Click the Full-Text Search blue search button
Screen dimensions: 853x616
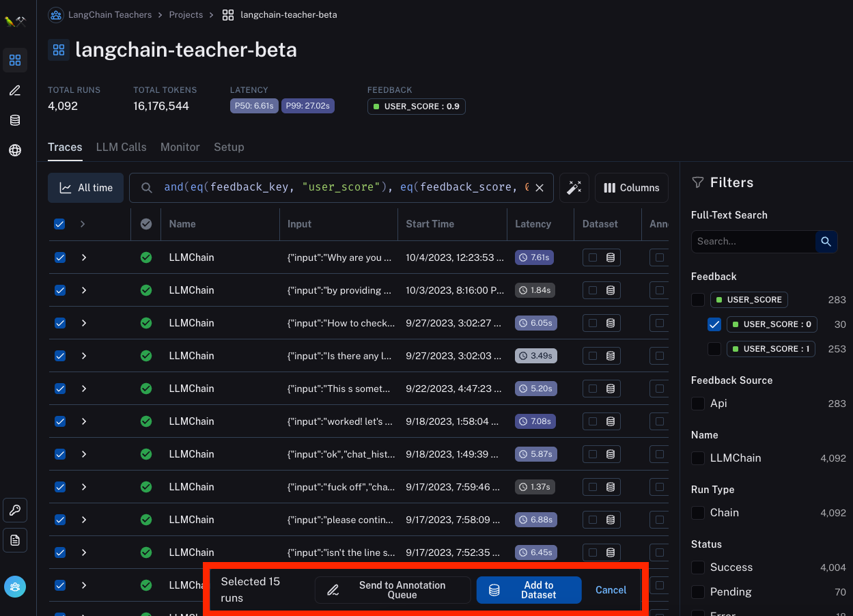point(826,241)
